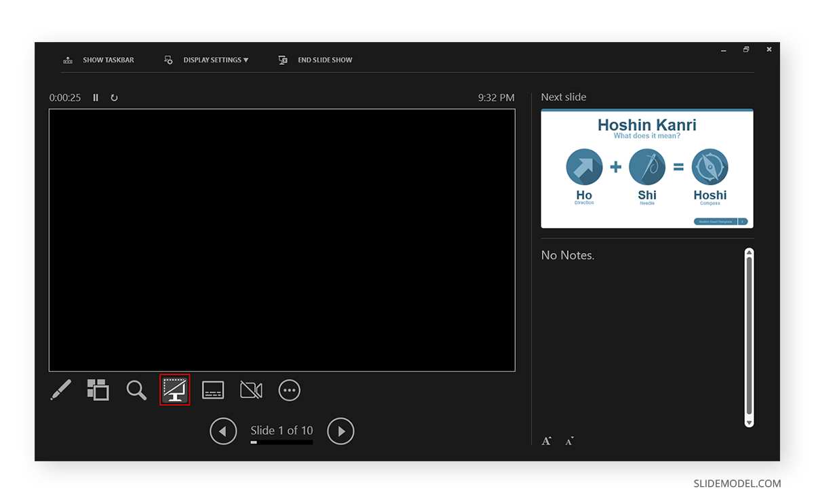Click the No Notes text
The image size is (814, 504).
[568, 256]
